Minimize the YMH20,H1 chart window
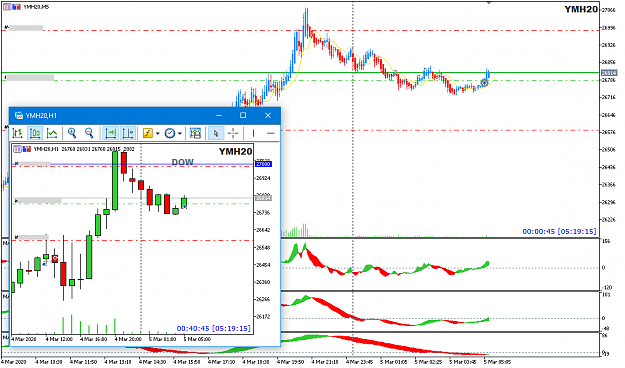Viewport: 625px width, 368px height. (x=219, y=115)
